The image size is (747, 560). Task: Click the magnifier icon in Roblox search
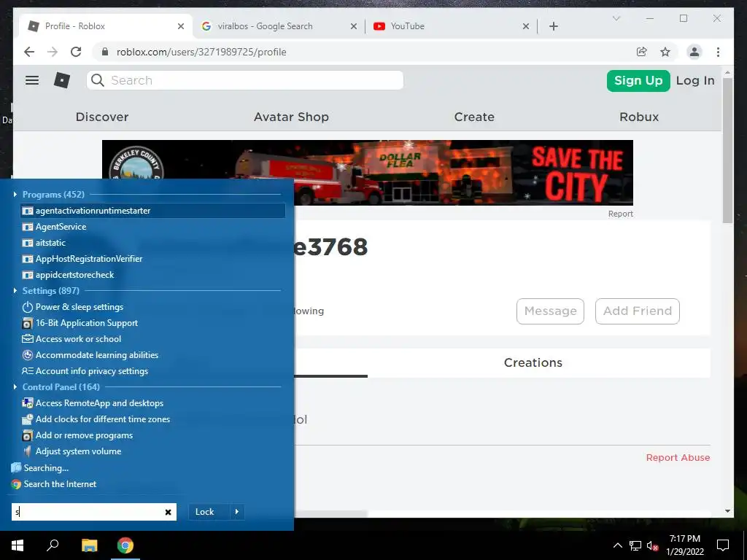[98, 80]
